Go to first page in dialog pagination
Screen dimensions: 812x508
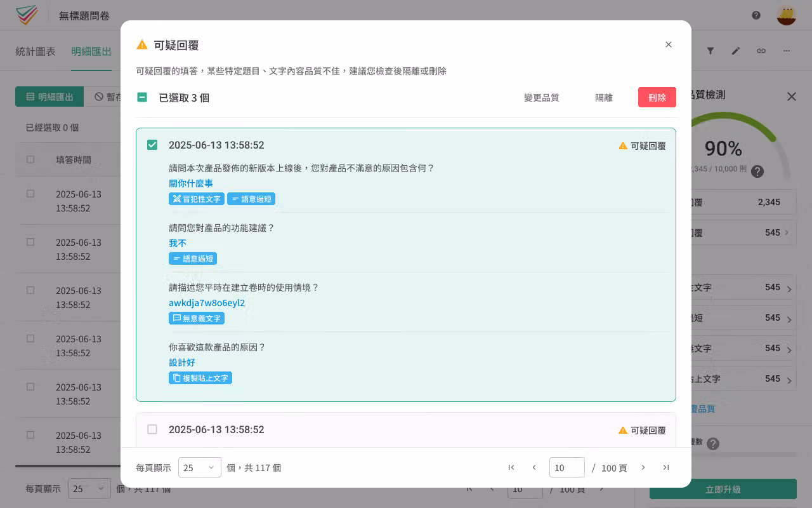click(x=511, y=467)
